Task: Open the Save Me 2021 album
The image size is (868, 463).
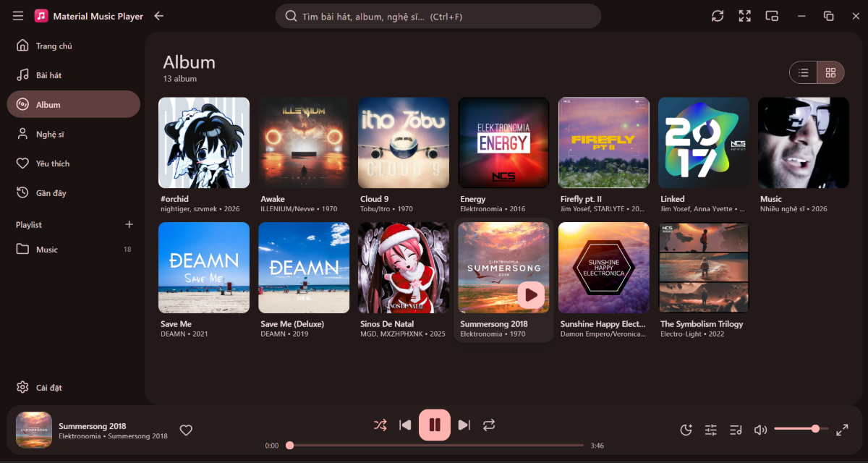Action: tap(204, 268)
